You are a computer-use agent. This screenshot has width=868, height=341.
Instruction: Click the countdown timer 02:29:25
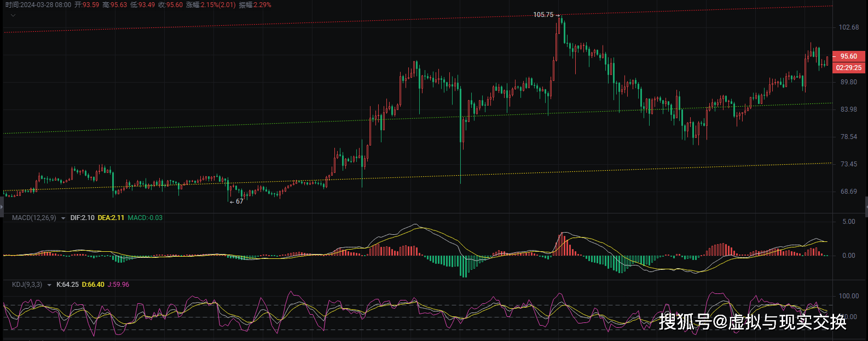point(848,68)
